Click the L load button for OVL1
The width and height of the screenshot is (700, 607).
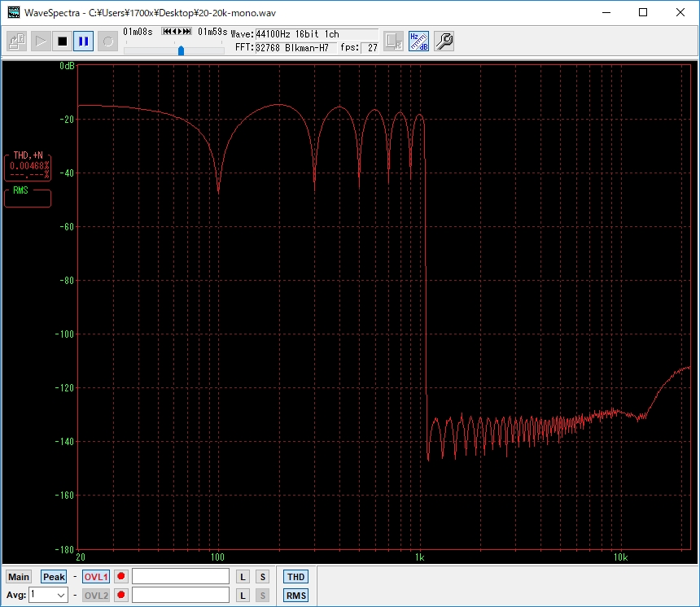point(243,577)
